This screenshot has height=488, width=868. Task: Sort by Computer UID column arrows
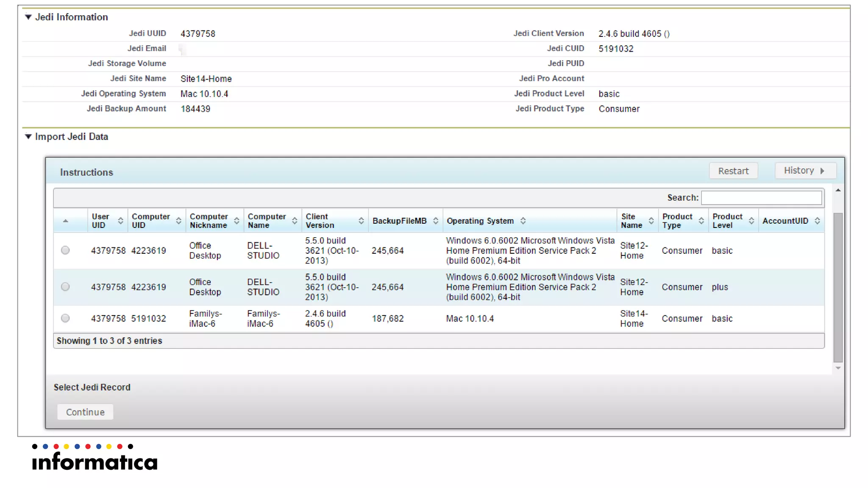click(178, 221)
